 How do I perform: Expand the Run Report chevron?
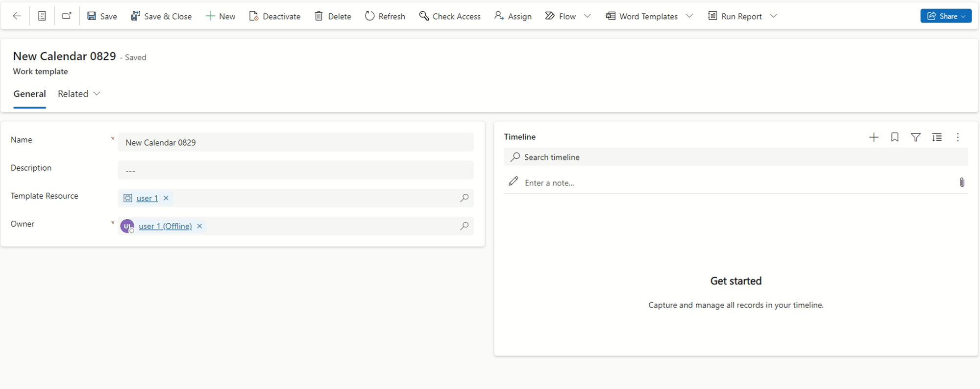click(x=774, y=16)
